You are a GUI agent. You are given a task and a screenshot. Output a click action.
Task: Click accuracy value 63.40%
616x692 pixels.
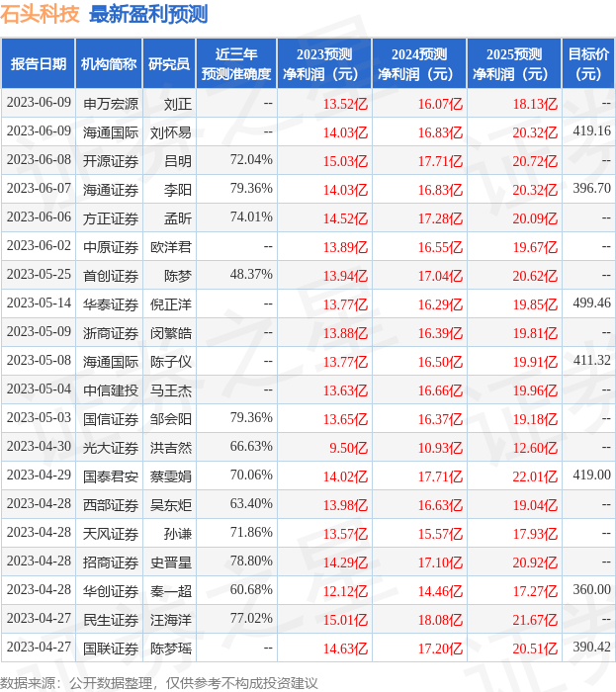click(251, 504)
